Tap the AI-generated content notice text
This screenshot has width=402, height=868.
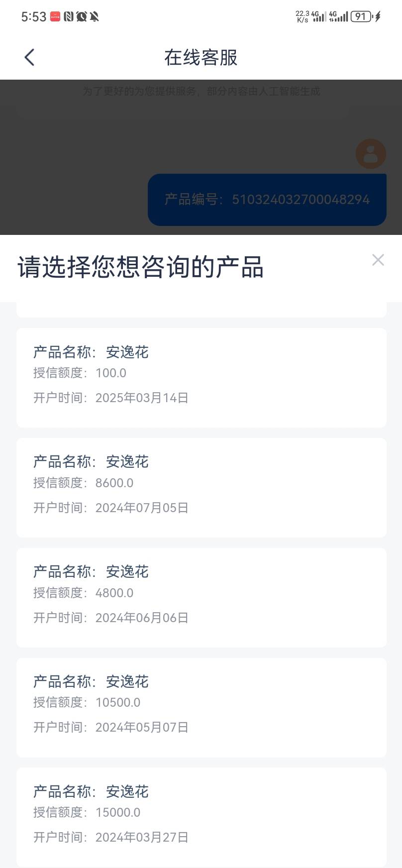click(x=201, y=91)
